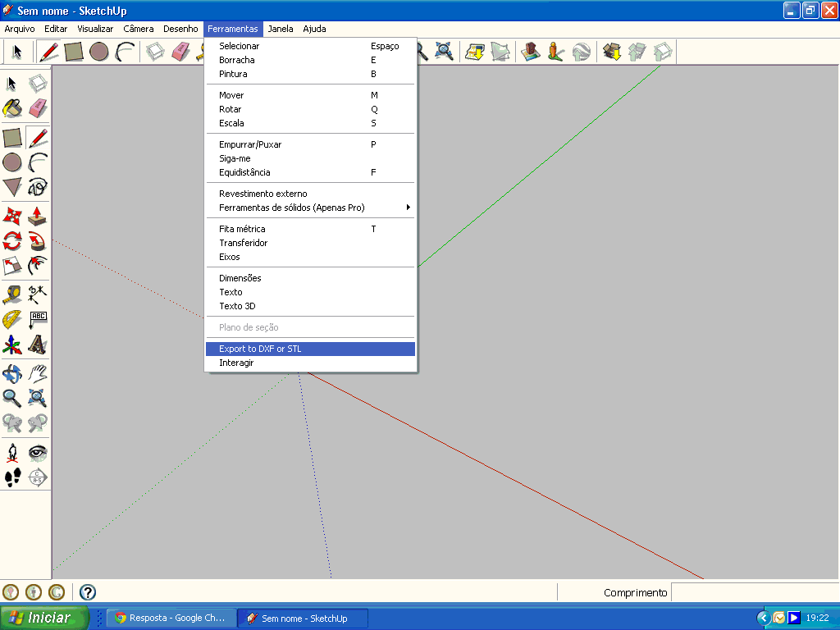Choose the Rectangle tool in left toolbar

[x=12, y=138]
